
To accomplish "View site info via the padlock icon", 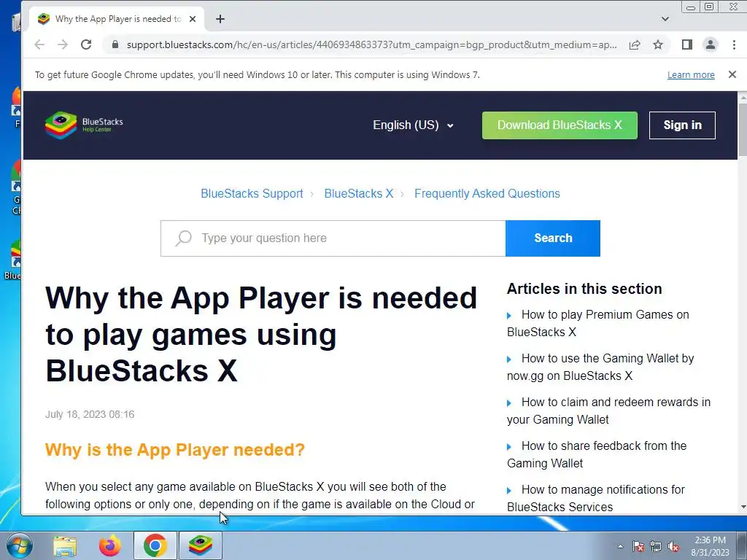I will click(115, 44).
